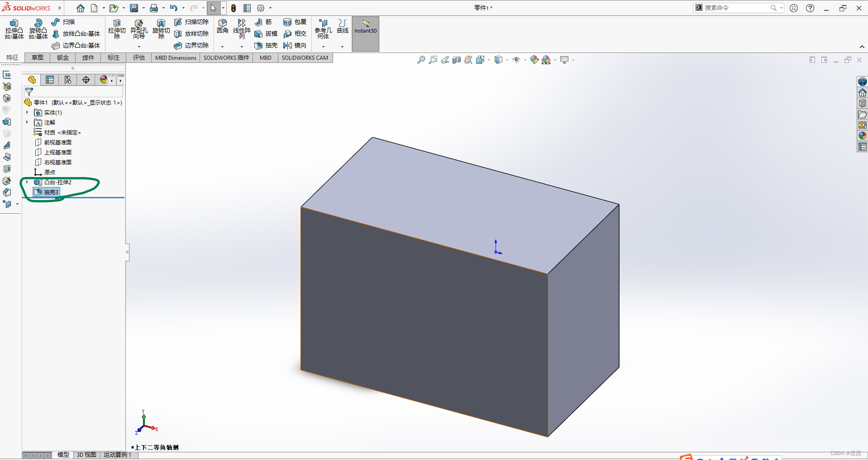868x460 pixels.
Task: Select the Rib (筋) tool
Action: (263, 22)
